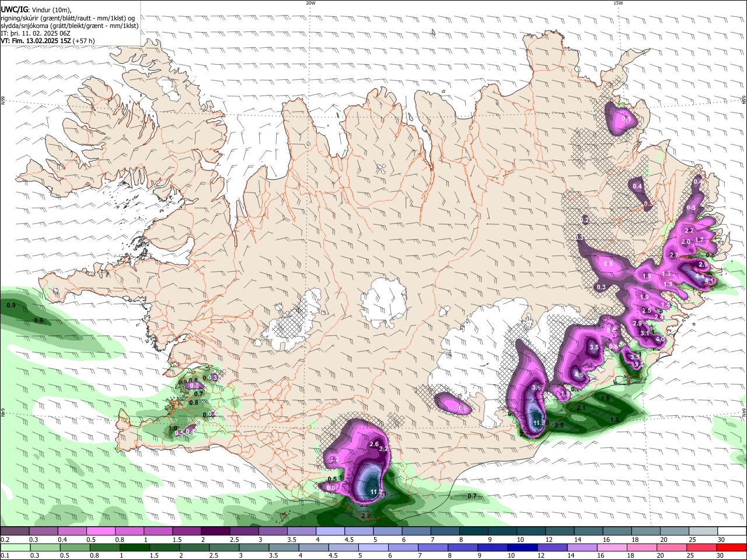Click the '4.0' value in the southeast
747x560 pixels.
pos(661,339)
